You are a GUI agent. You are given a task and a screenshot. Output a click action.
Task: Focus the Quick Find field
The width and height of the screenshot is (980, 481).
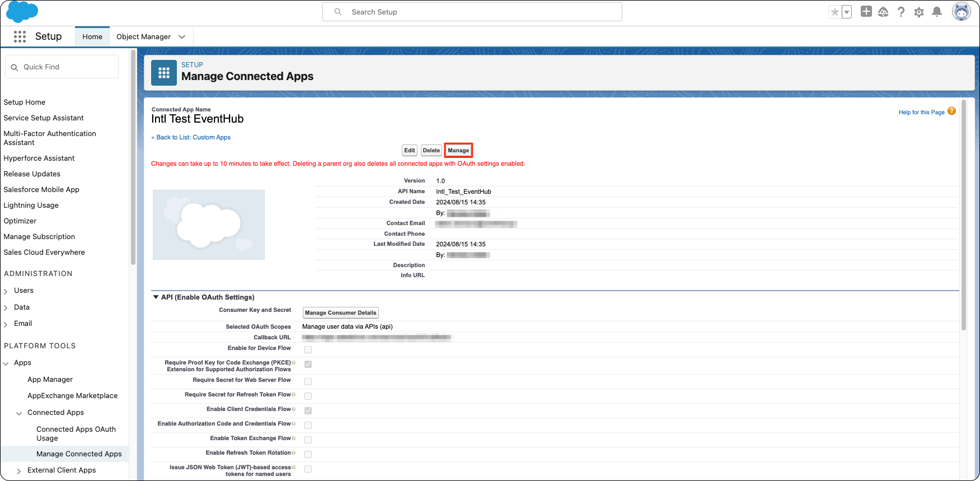(62, 67)
